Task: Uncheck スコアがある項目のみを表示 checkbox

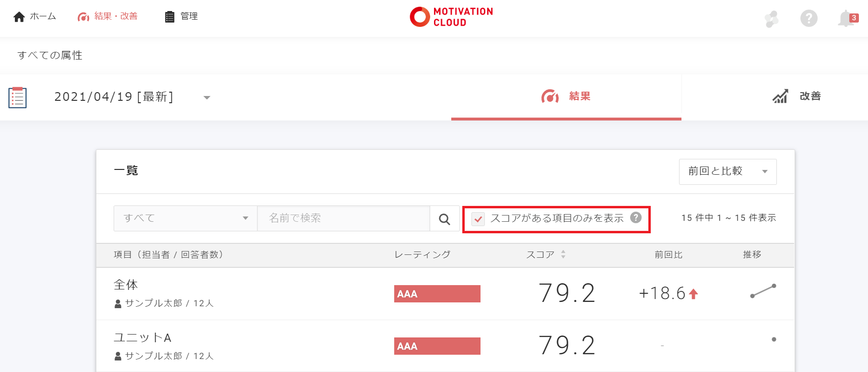Action: point(478,219)
